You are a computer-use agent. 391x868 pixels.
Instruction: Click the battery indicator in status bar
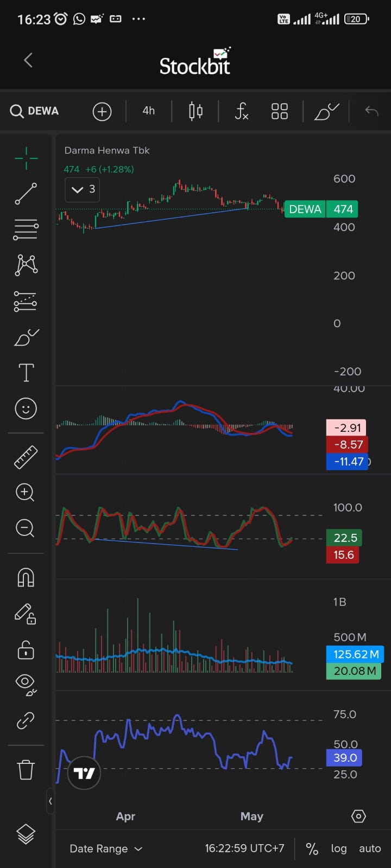pos(357,19)
